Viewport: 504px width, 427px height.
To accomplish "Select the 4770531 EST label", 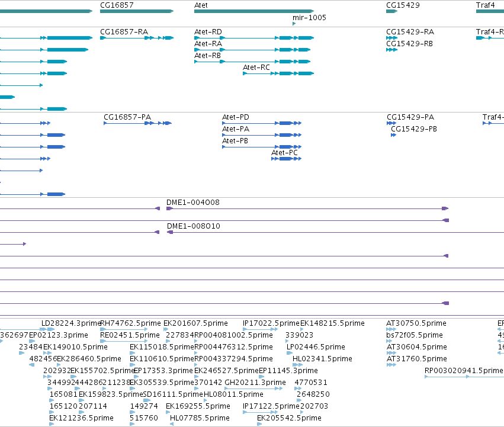I will coord(311,383).
